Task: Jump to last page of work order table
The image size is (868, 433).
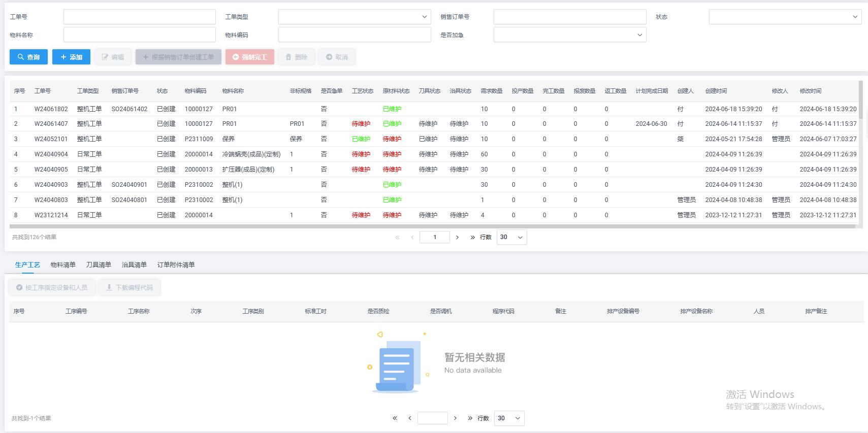Action: click(x=472, y=237)
